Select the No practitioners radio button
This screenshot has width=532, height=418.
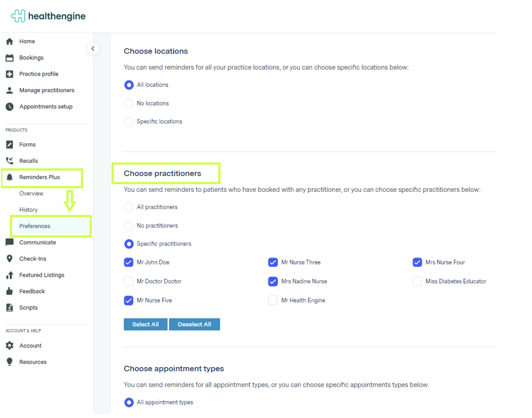(129, 226)
